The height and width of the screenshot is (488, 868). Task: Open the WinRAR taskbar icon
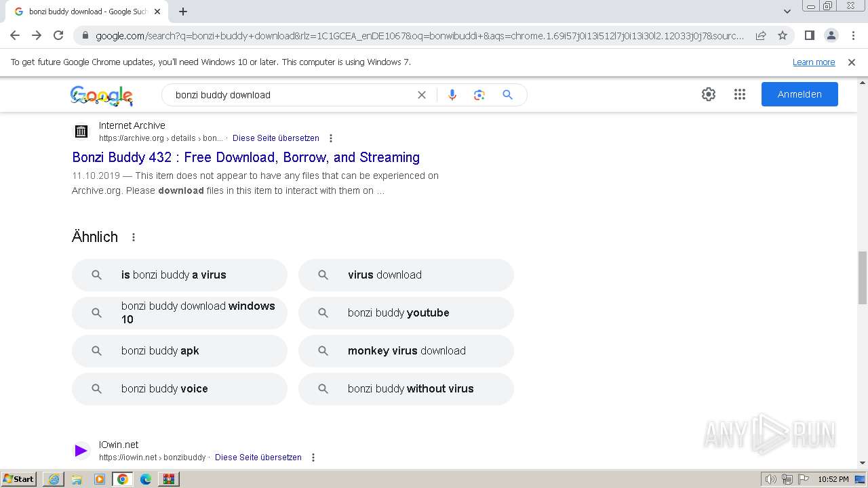[x=169, y=479]
